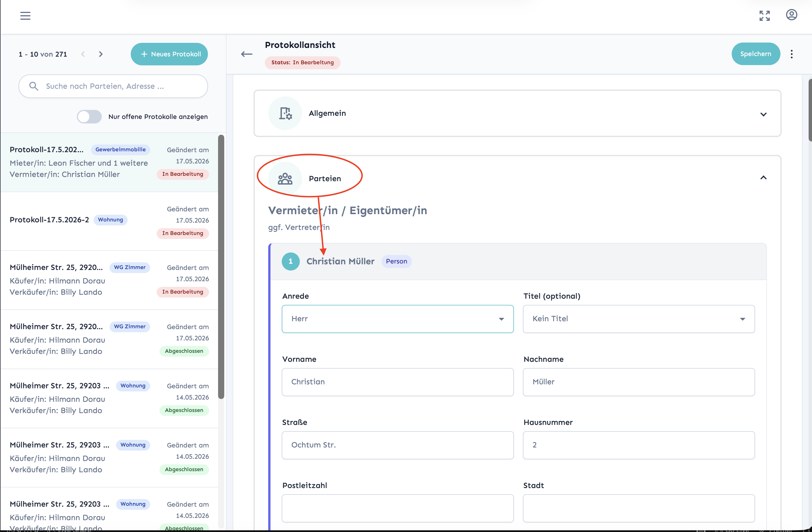812x532 pixels.
Task: Open the three-dot more options menu
Action: coord(791,54)
